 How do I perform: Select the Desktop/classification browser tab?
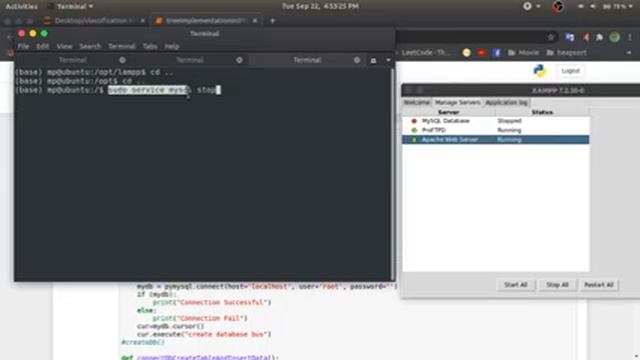(95, 20)
